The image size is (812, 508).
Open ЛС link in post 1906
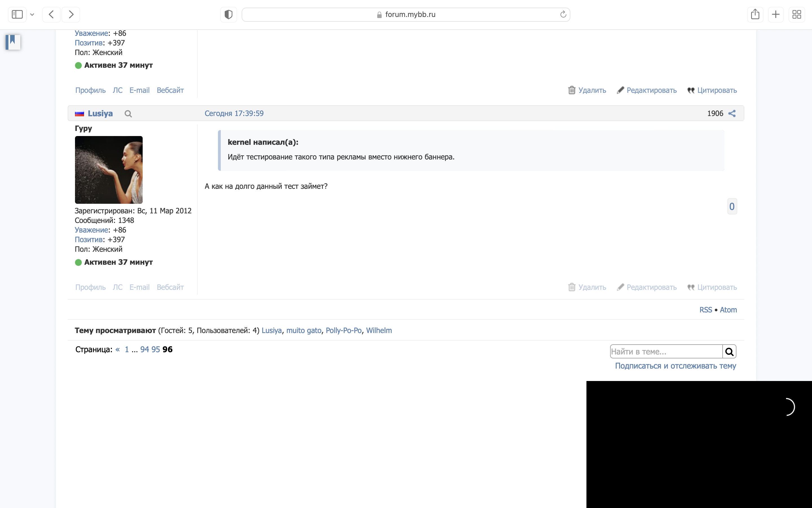point(118,287)
